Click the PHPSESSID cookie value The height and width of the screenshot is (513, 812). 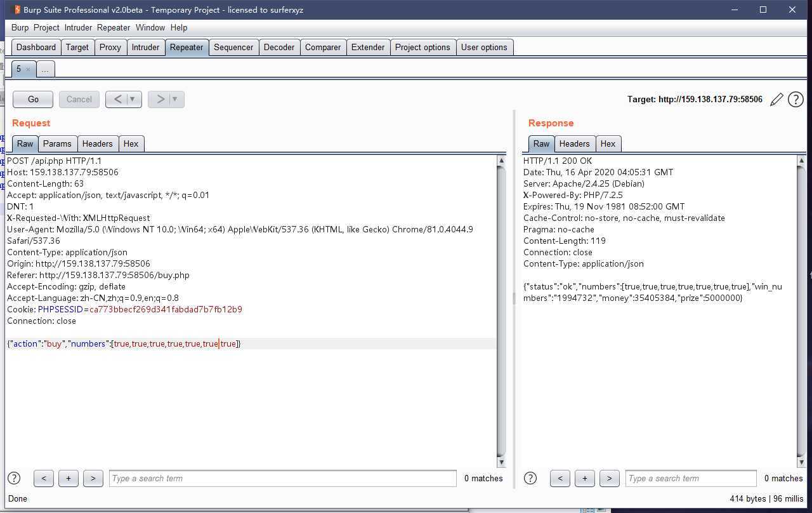coord(166,309)
